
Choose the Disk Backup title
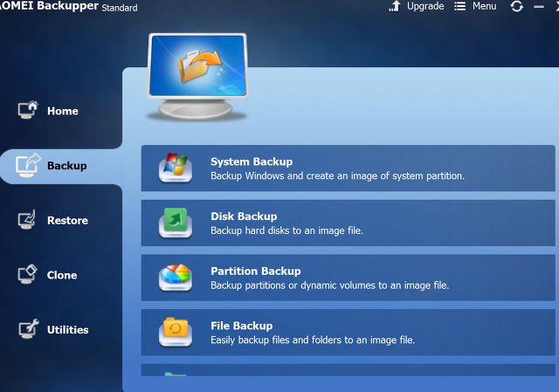tap(244, 217)
